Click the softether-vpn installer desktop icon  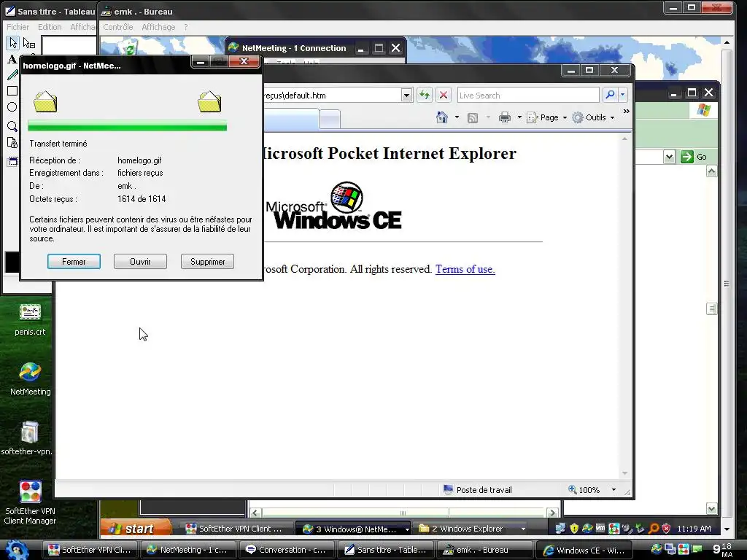(x=29, y=432)
